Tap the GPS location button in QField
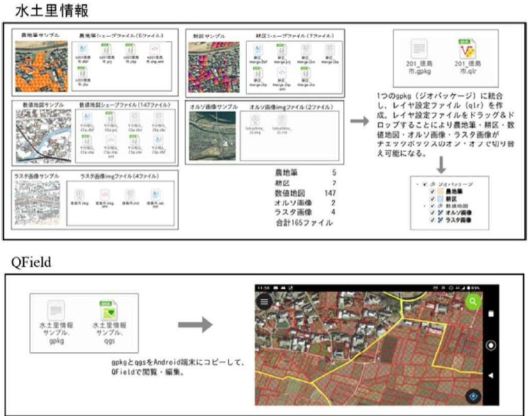Image resolution: width=532 pixels, height=416 pixels. pyautogui.click(x=473, y=396)
